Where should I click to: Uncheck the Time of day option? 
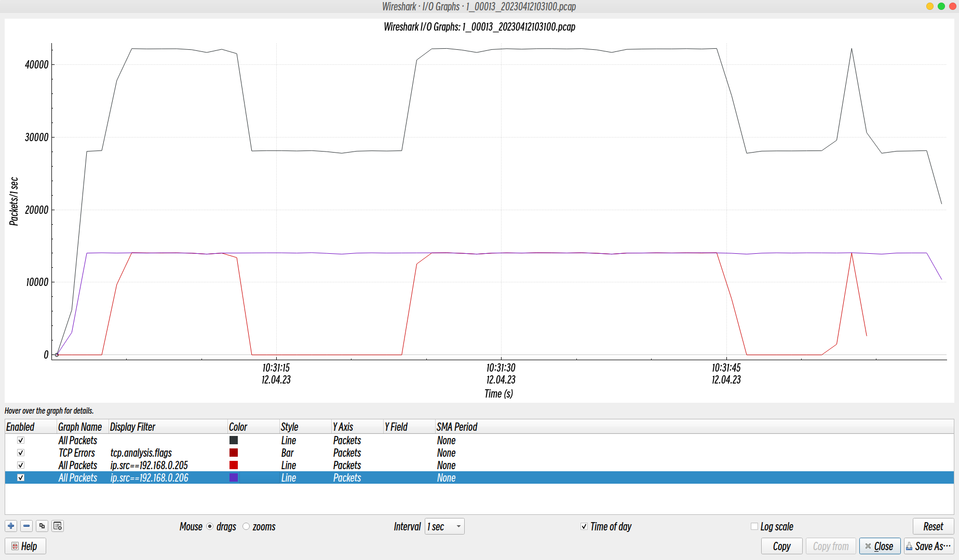[x=584, y=526]
